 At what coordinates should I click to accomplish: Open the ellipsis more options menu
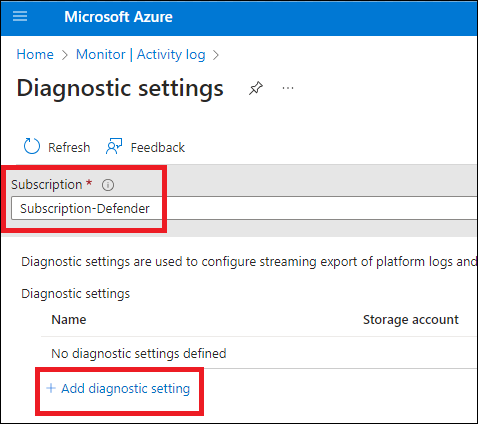click(x=288, y=88)
